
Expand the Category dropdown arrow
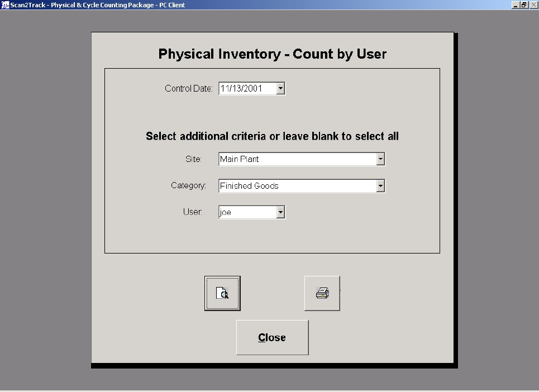point(380,186)
